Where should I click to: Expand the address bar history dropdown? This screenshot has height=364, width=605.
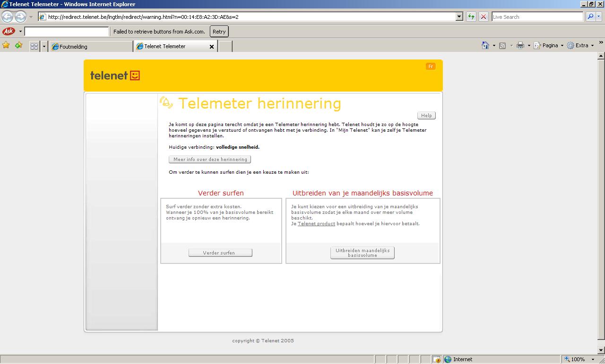click(459, 17)
